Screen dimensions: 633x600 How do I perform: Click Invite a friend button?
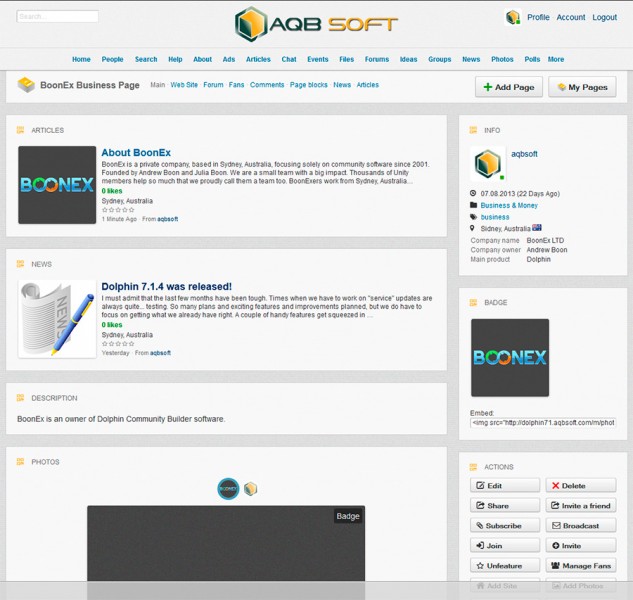pos(581,506)
